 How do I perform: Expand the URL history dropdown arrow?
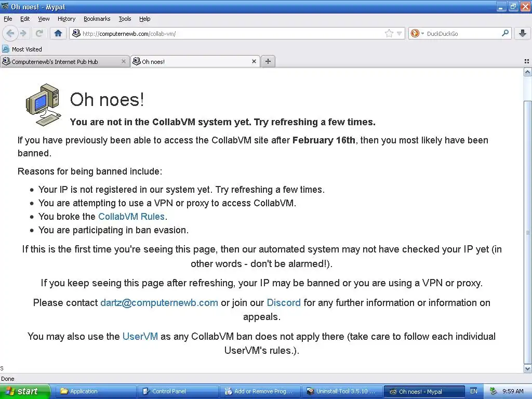399,34
